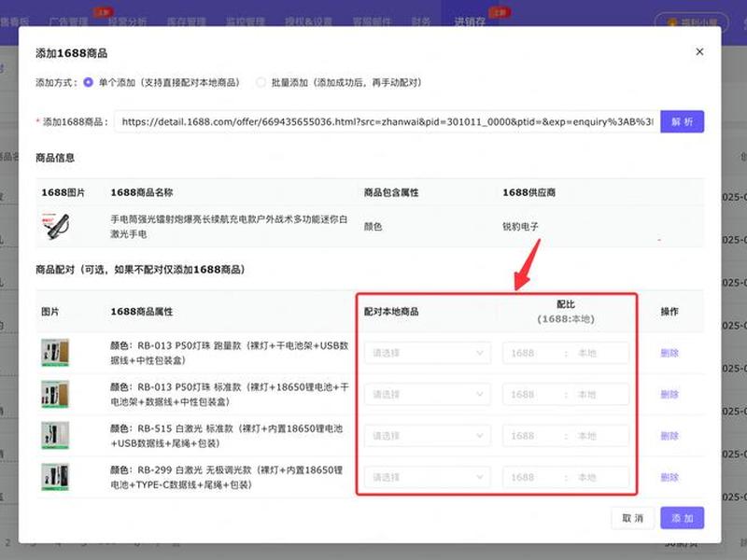Open thumbnail of RB-299 白激光 variant
The height and width of the screenshot is (560, 747).
[x=55, y=477]
